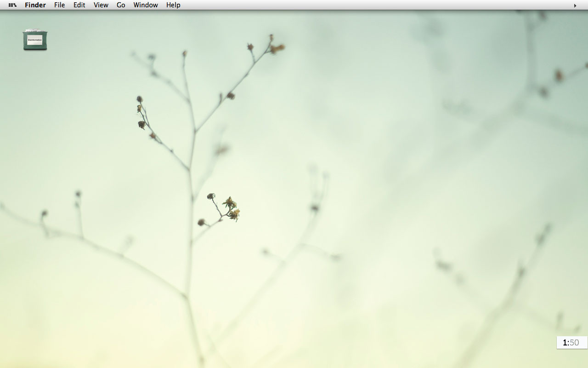This screenshot has width=588, height=368.
Task: Open the View menu
Action: (101, 5)
